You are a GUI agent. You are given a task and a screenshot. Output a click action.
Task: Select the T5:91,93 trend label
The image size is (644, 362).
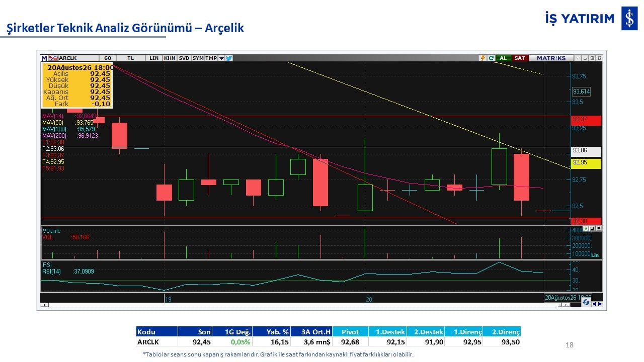click(53, 168)
